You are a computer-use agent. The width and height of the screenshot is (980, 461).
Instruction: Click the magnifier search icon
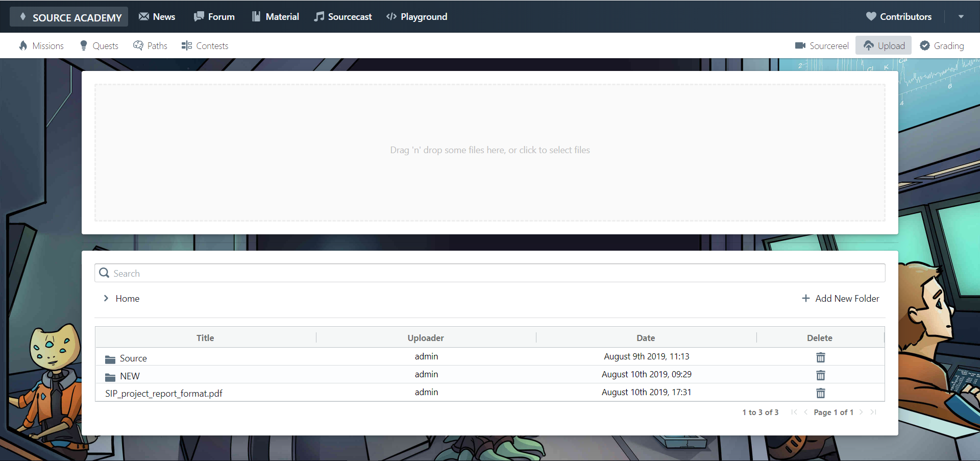click(104, 273)
